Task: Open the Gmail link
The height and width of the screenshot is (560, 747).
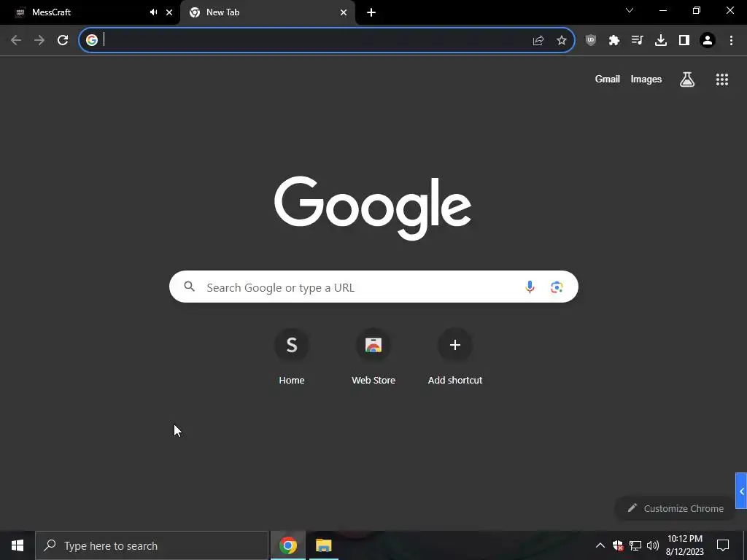Action: (x=608, y=79)
